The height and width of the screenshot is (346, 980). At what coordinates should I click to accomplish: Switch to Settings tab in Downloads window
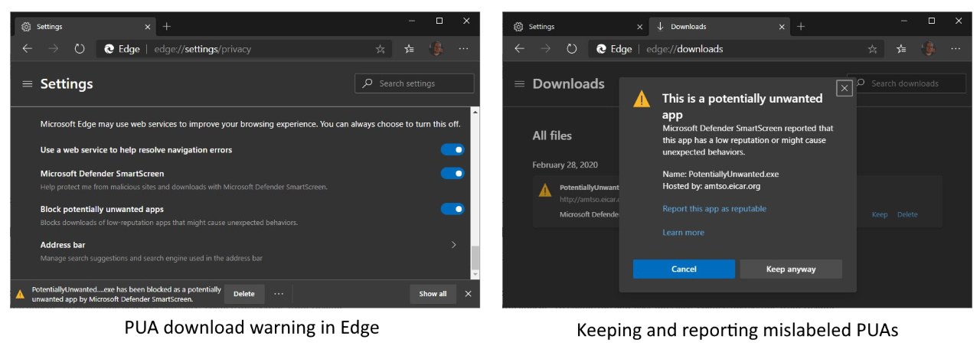[578, 27]
